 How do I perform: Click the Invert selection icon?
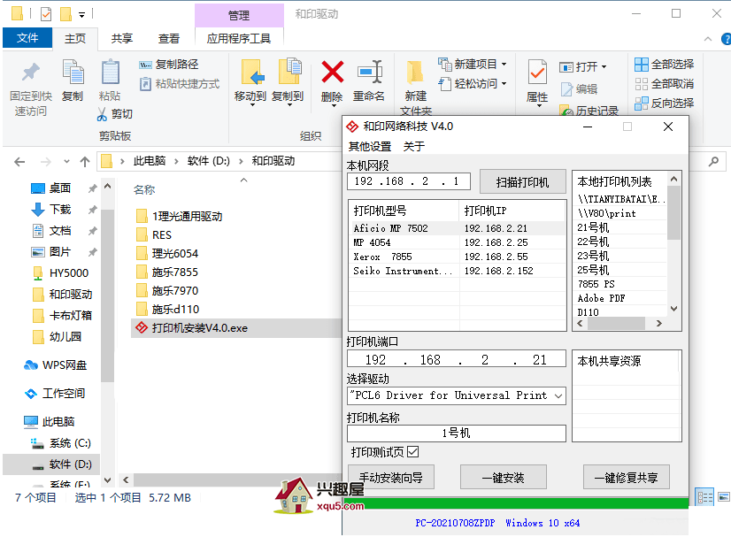click(642, 104)
